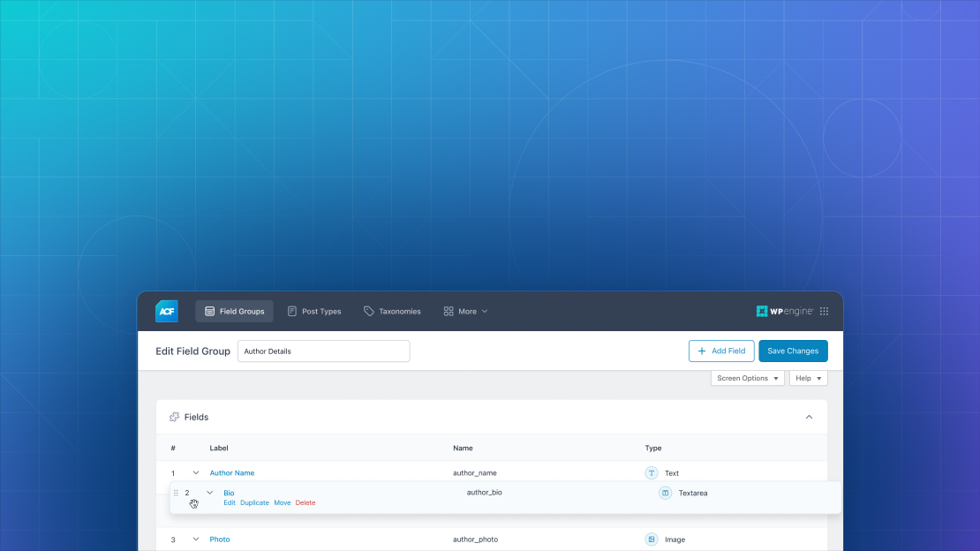Screen dimensions: 980x551
Task: Go to the Taxonomies tab
Action: 392,312
